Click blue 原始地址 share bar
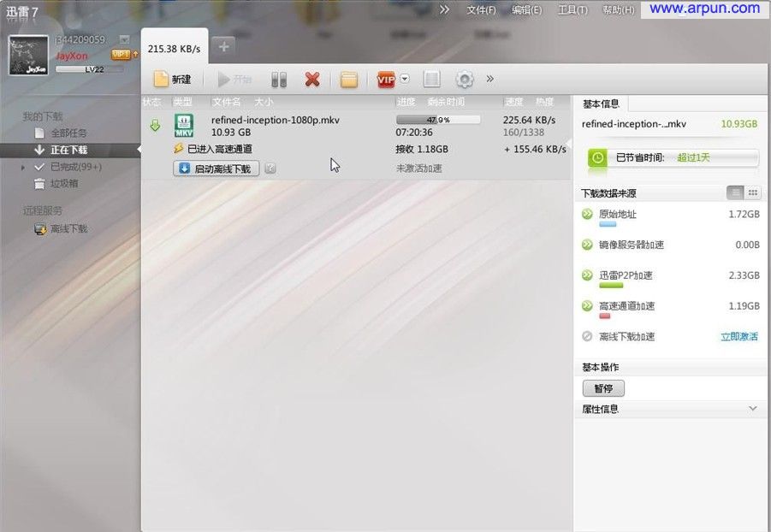Viewport: 771px width, 532px height. pos(608,224)
